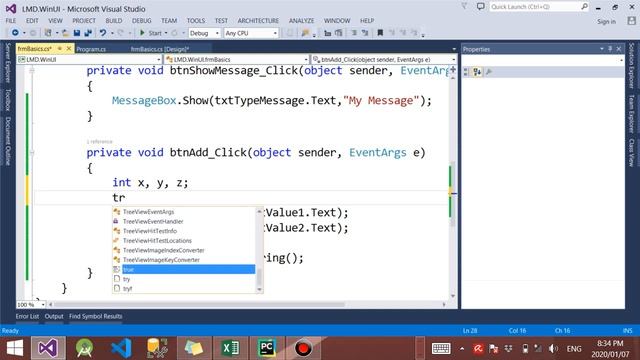Open the EDIT menu
The height and width of the screenshot is (360, 640).
pos(32,20)
